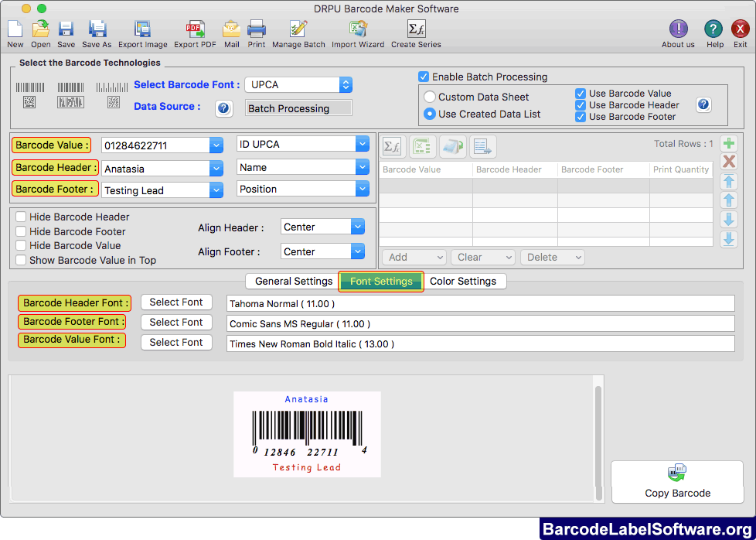Select Use Created Data List radio

429,114
